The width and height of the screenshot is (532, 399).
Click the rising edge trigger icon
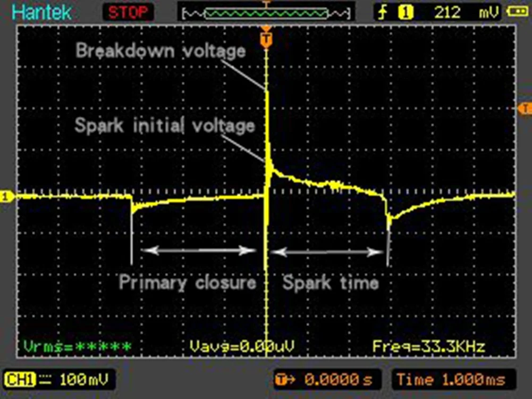click(x=383, y=12)
